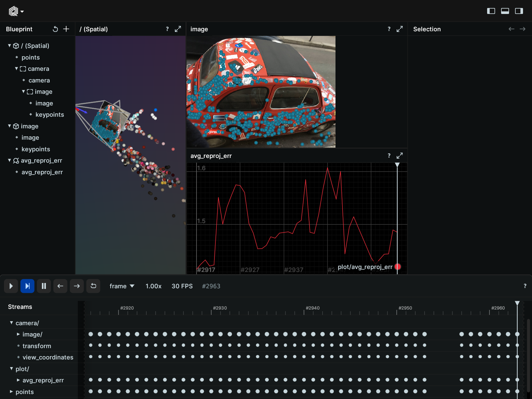This screenshot has height=399, width=532.
Task: Collapse the / (Spatial) tree node
Action: coord(10,46)
